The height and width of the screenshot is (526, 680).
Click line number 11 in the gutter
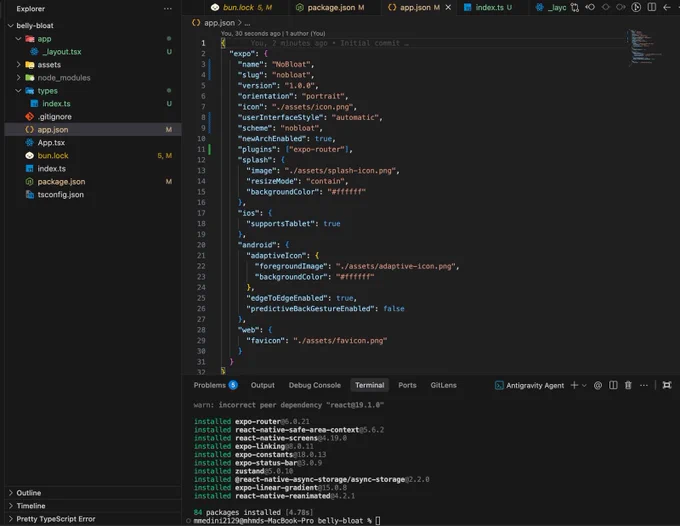pos(201,149)
